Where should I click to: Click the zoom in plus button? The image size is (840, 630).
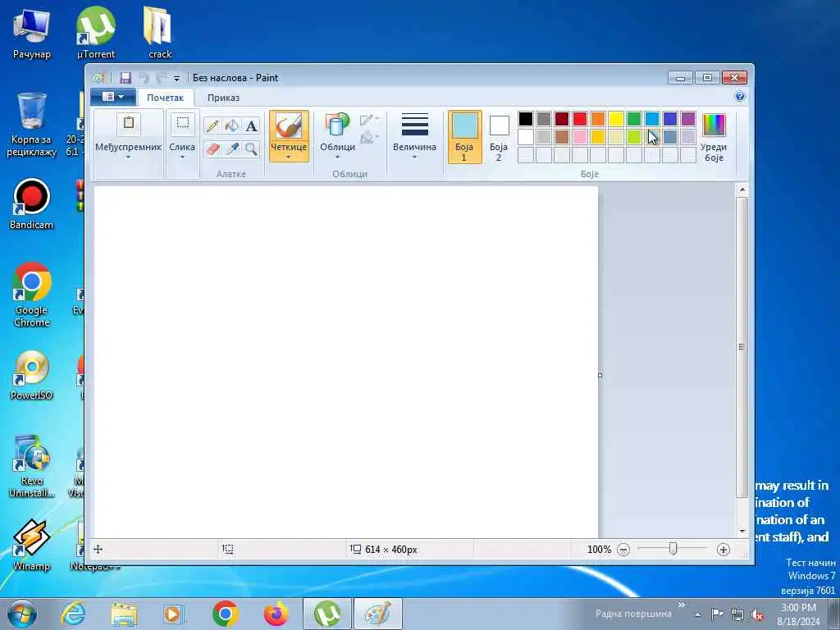point(724,549)
